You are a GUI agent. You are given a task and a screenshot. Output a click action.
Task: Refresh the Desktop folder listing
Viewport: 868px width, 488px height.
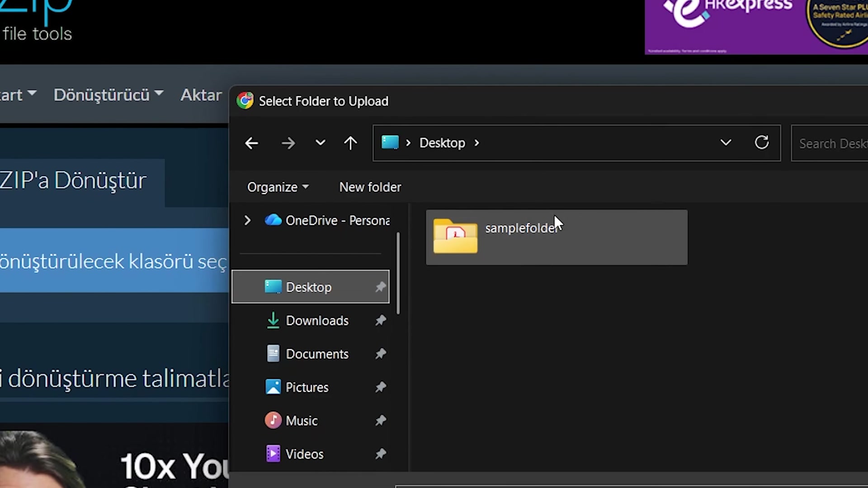pyautogui.click(x=762, y=143)
